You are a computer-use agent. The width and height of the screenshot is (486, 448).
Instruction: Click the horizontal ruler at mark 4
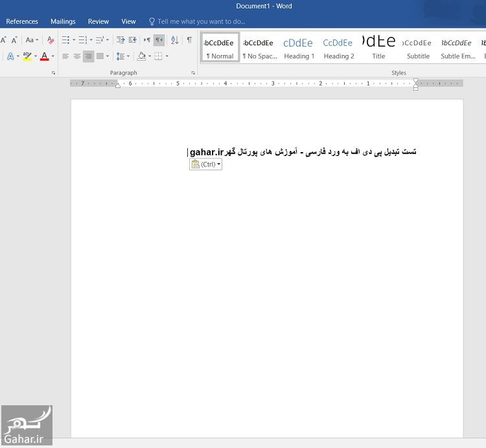(x=226, y=84)
